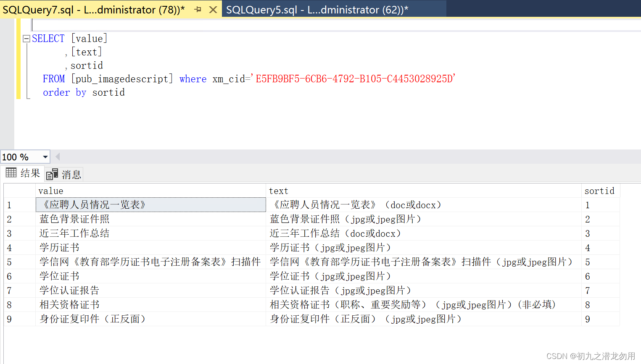Viewport: 641px width, 364px height.
Task: Select the value cell 相关资格证书
Action: coord(150,305)
